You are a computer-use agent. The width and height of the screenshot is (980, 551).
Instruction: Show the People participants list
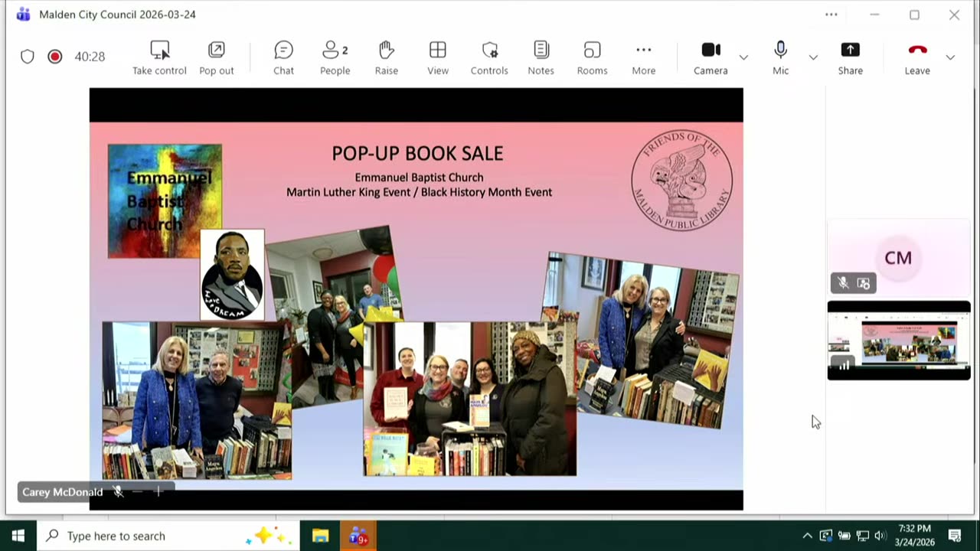335,58
